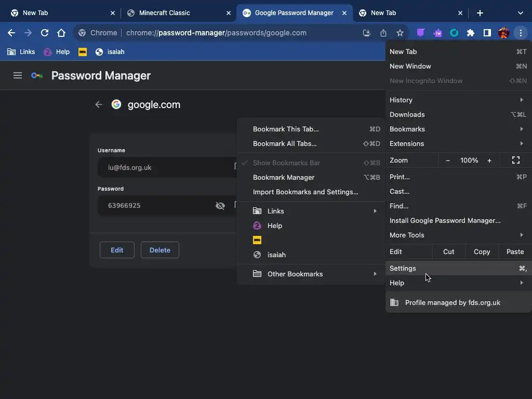Viewport: 532px width, 399px height.
Task: Open the profile avatar icon
Action: [x=504, y=33]
